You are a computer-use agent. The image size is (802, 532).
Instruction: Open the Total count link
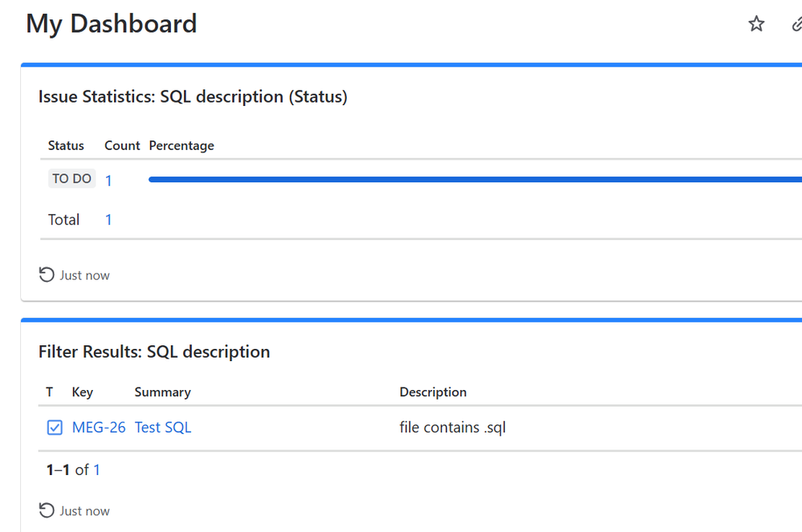coord(108,220)
